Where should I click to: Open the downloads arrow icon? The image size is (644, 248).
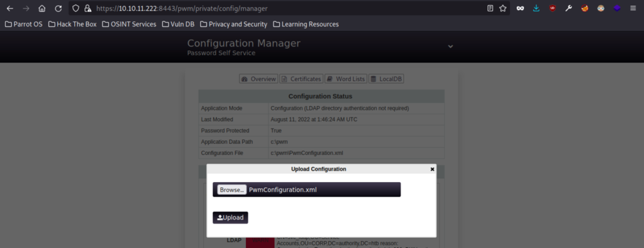click(x=536, y=8)
